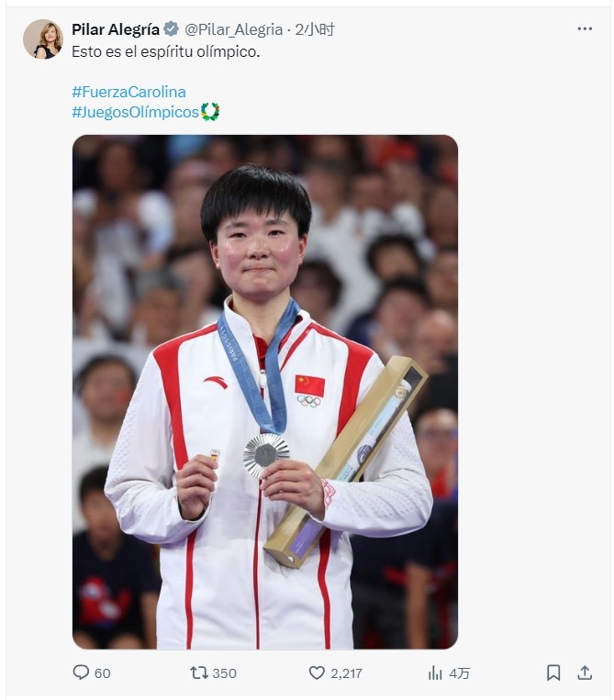Viewport: 614px width, 700px height.
Task: Click the tweet text Esto es el espíritu olímpico
Action: click(166, 51)
